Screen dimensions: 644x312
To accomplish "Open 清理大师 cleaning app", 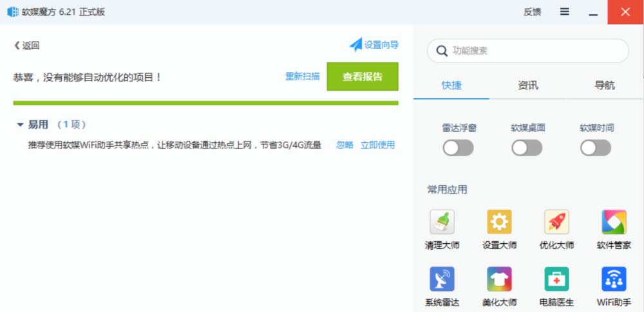I will [x=442, y=222].
